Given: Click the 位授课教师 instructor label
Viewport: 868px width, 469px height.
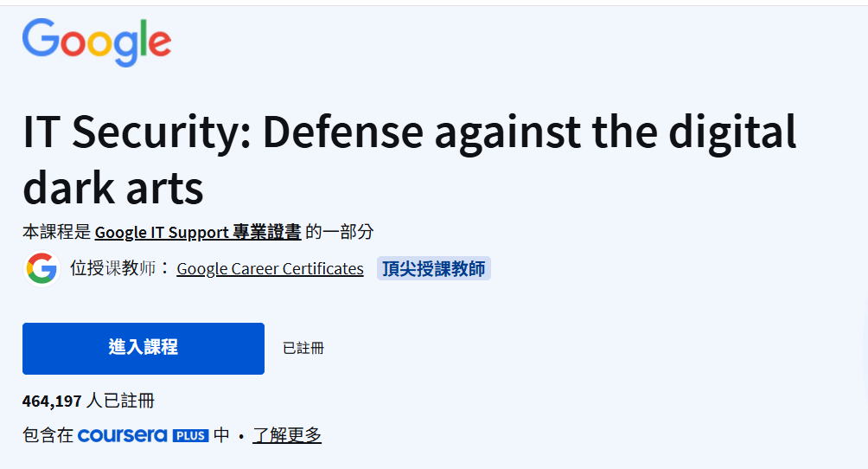Looking at the screenshot, I should click(113, 269).
